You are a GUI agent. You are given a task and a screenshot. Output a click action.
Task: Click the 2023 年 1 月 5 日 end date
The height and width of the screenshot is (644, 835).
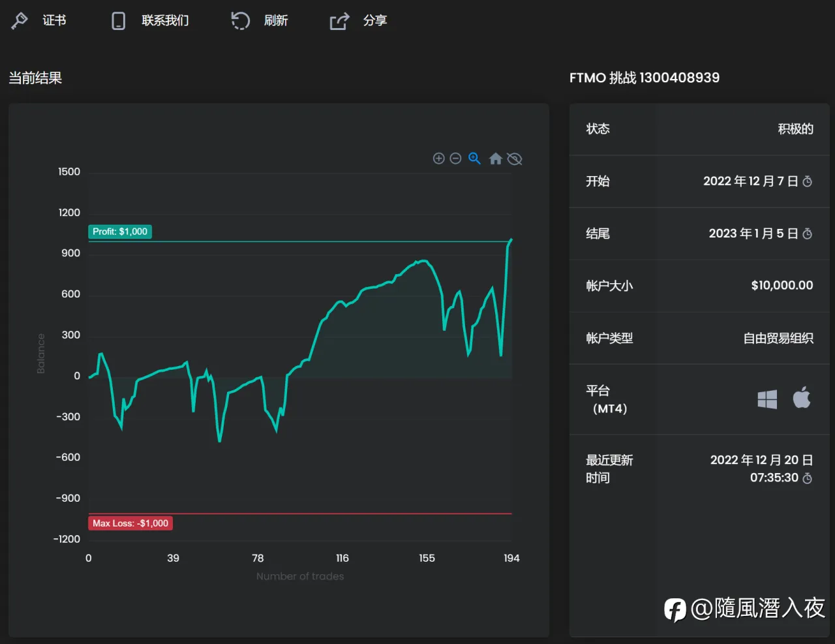click(753, 234)
